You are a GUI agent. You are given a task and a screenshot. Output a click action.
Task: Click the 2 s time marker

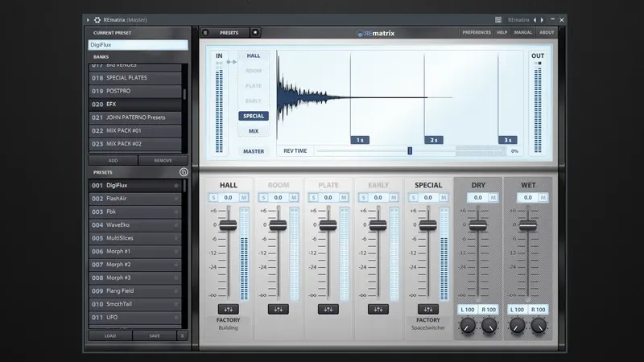pyautogui.click(x=434, y=140)
